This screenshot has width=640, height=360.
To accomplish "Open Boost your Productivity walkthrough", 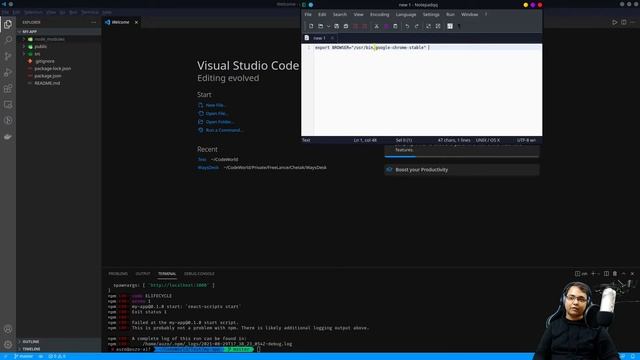I will tap(462, 170).
